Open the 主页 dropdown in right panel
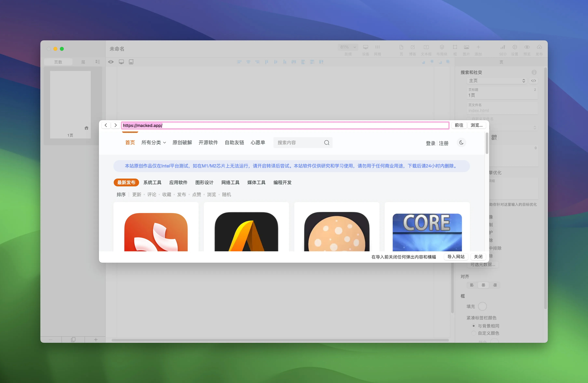588x383 pixels. tap(497, 81)
